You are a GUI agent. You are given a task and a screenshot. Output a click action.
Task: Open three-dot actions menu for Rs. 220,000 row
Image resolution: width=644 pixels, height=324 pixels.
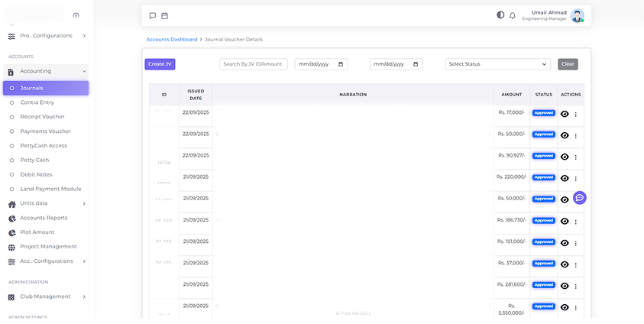click(x=575, y=178)
